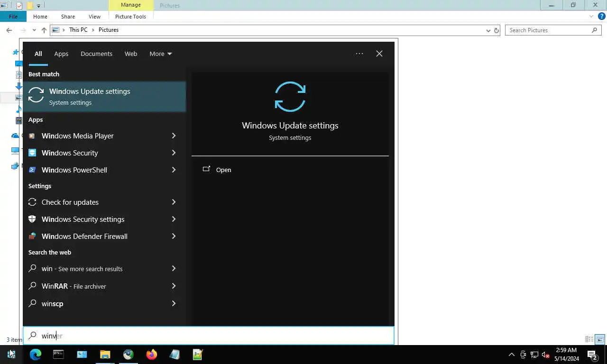The image size is (607, 364).
Task: Close the search panel with X
Action: 379,54
